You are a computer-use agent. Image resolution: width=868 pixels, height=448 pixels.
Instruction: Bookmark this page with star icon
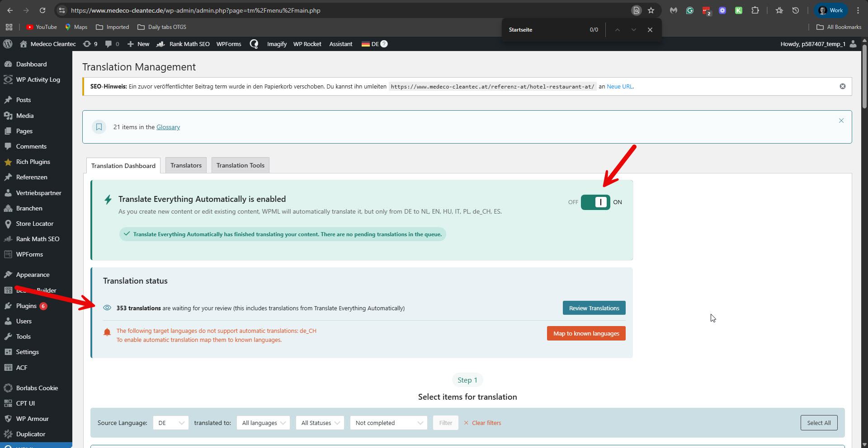(651, 10)
